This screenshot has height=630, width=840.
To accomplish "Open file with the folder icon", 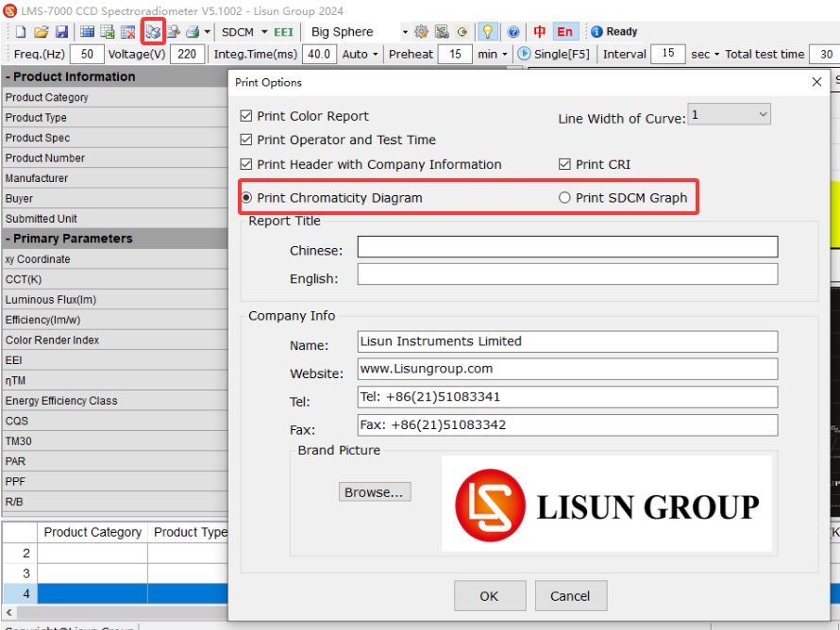I will (42, 32).
